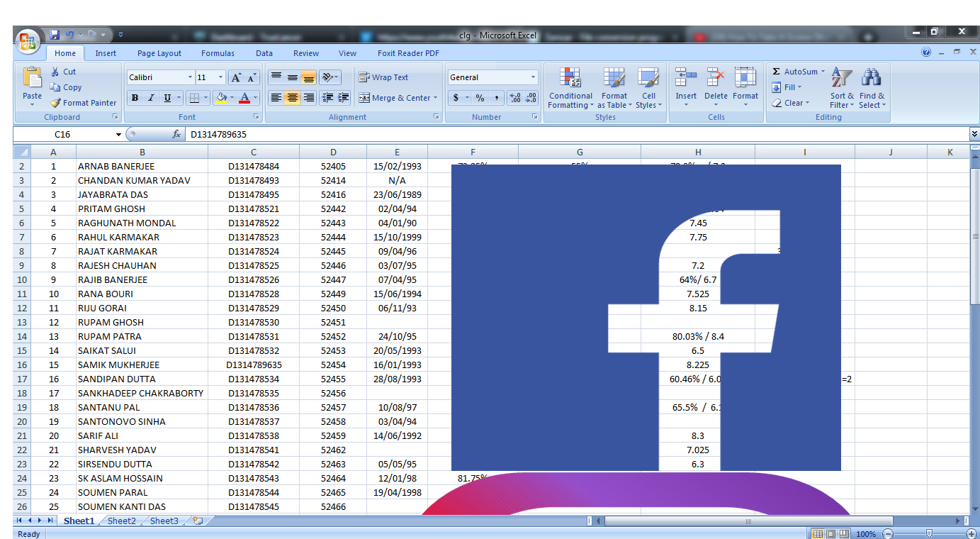Click the Merge & Center button
Viewport: 980px width, 539px height.
point(394,98)
